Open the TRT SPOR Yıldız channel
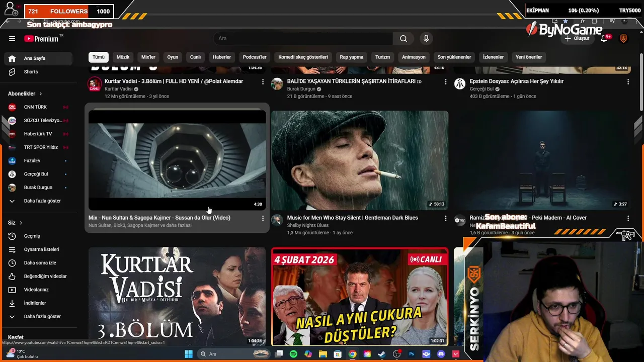The width and height of the screenshot is (644, 362). (38, 147)
